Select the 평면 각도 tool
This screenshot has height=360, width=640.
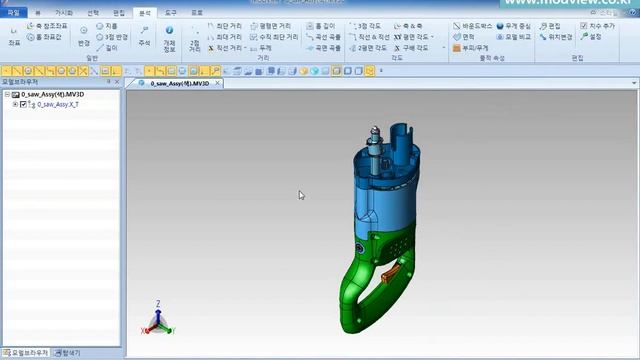pyautogui.click(x=411, y=37)
